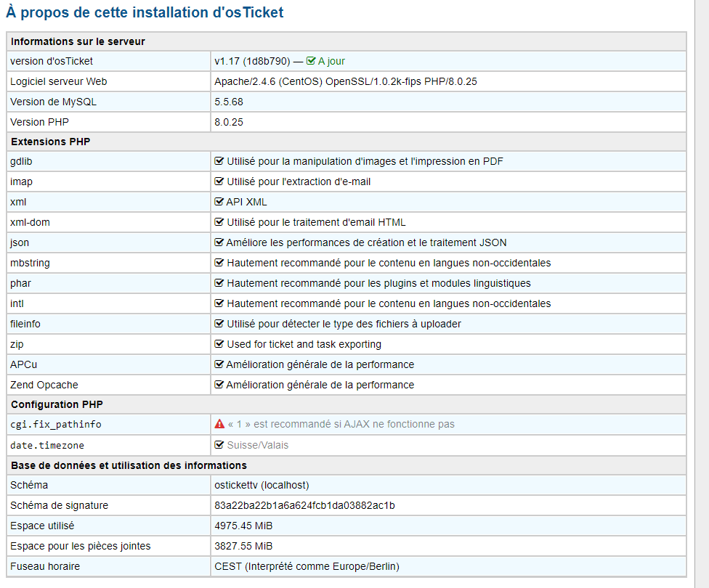This screenshot has width=709, height=588.
Task: Click the CEST Europe/Berlin timezone value
Action: [x=307, y=567]
